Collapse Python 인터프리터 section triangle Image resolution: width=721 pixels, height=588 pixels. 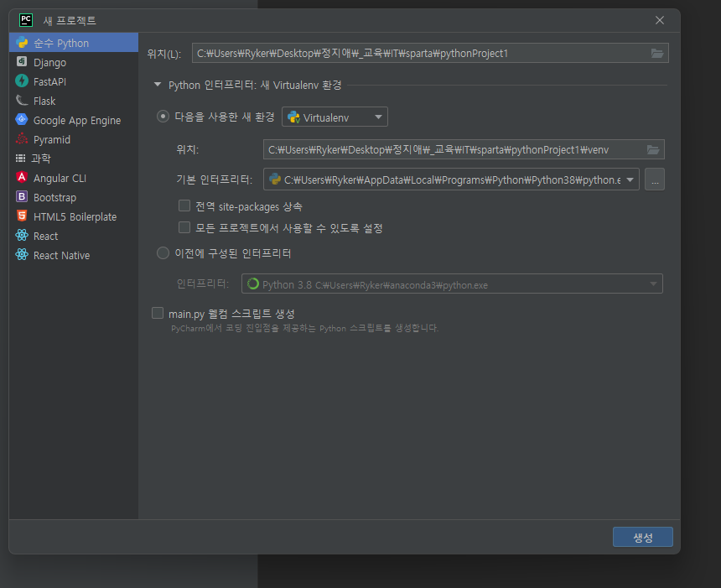[x=158, y=85]
